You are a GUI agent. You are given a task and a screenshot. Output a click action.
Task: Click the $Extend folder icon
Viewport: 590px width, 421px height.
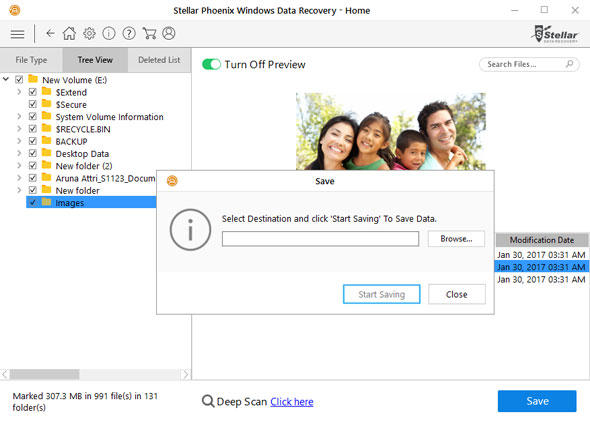coord(46,91)
